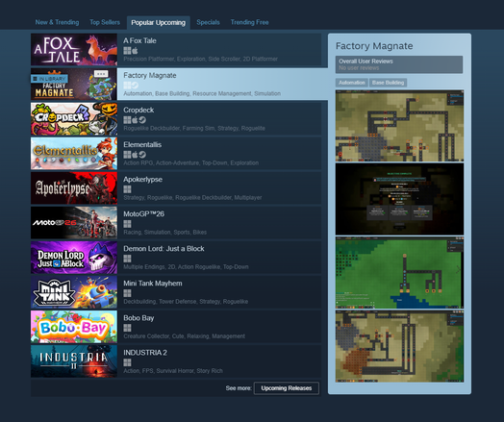
Task: Open the MotoGP 26 capsule image
Action: point(74,223)
